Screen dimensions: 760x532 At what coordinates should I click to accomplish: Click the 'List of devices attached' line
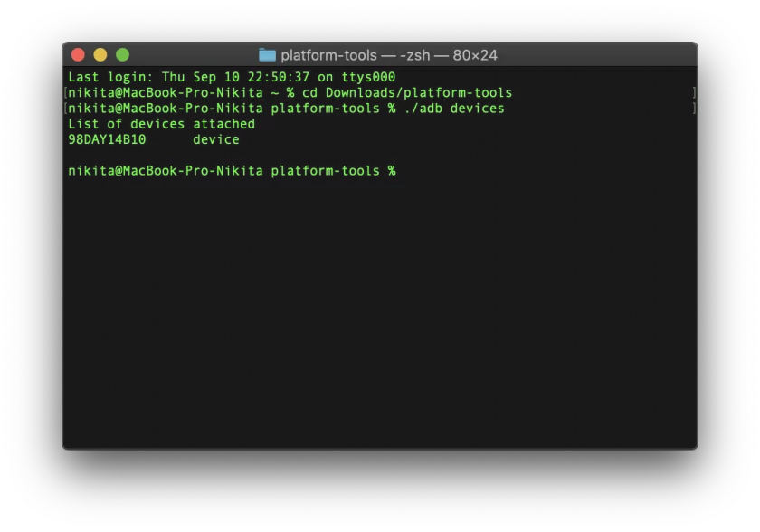click(161, 124)
